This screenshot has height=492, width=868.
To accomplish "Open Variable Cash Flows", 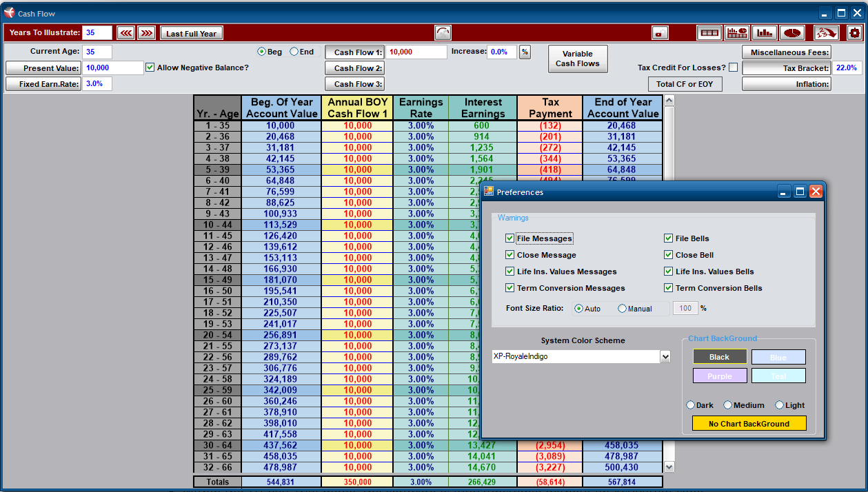I will (578, 59).
